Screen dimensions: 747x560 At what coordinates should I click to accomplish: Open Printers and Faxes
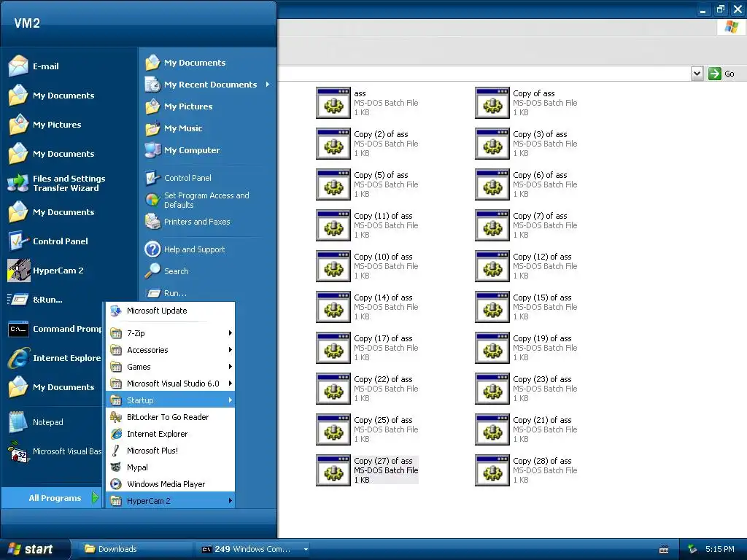coord(187,222)
